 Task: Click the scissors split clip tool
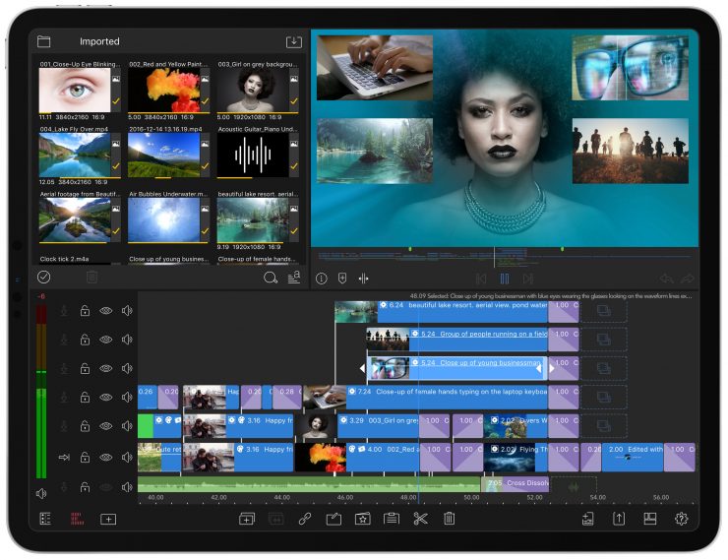420,519
